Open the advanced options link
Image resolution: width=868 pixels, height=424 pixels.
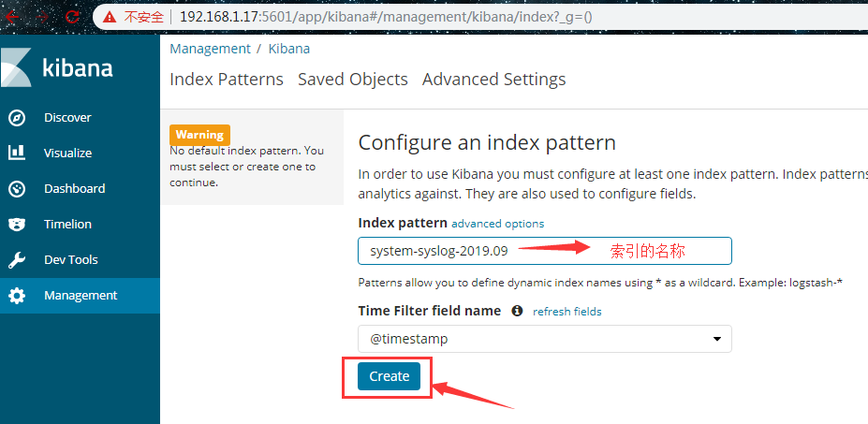tap(497, 224)
